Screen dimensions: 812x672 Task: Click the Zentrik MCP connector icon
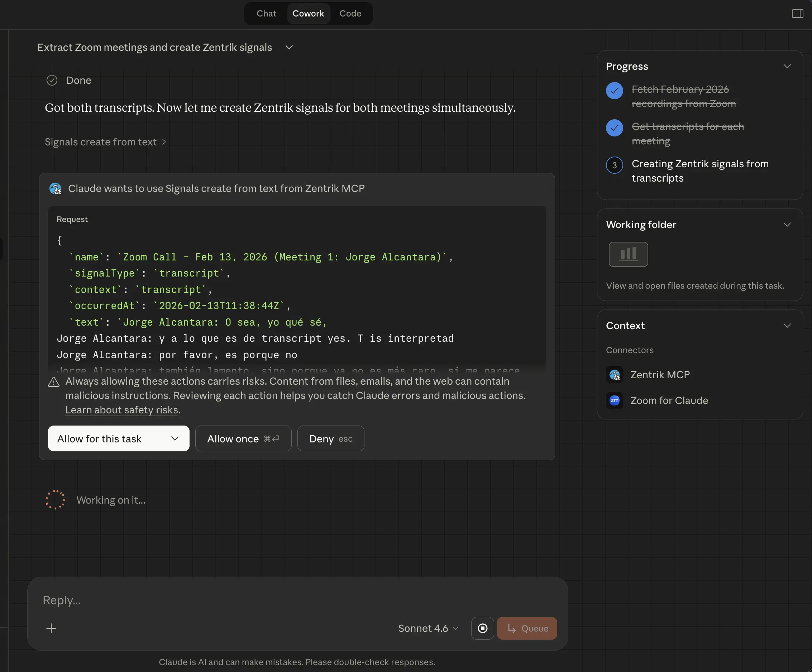[x=614, y=374]
